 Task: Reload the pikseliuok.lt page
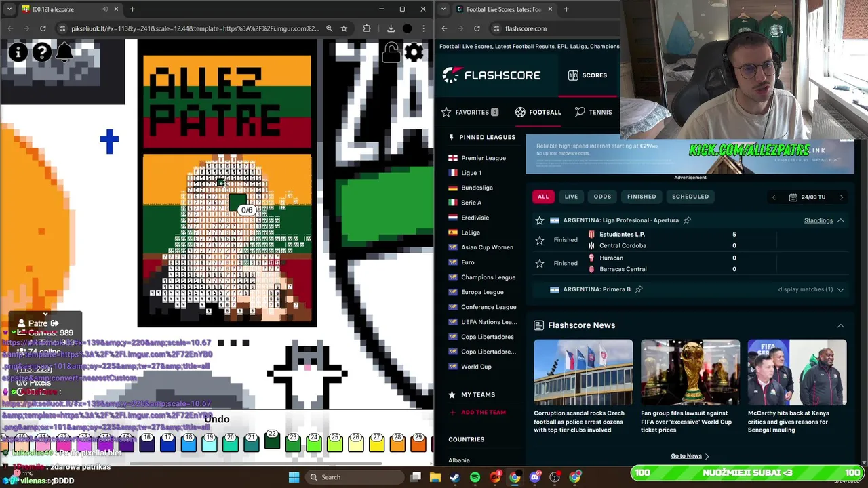pos(43,28)
